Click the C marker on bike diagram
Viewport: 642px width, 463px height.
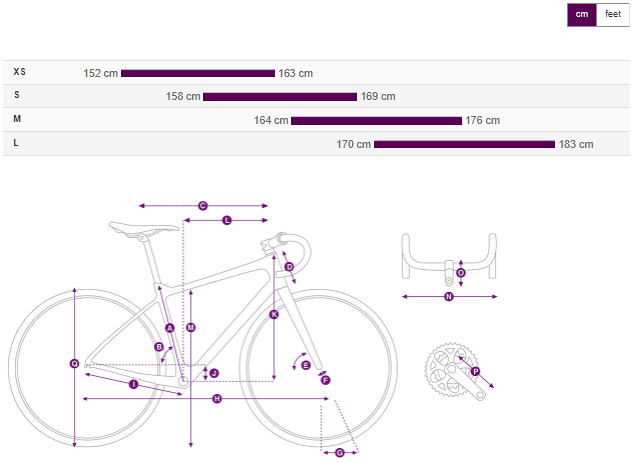202,206
